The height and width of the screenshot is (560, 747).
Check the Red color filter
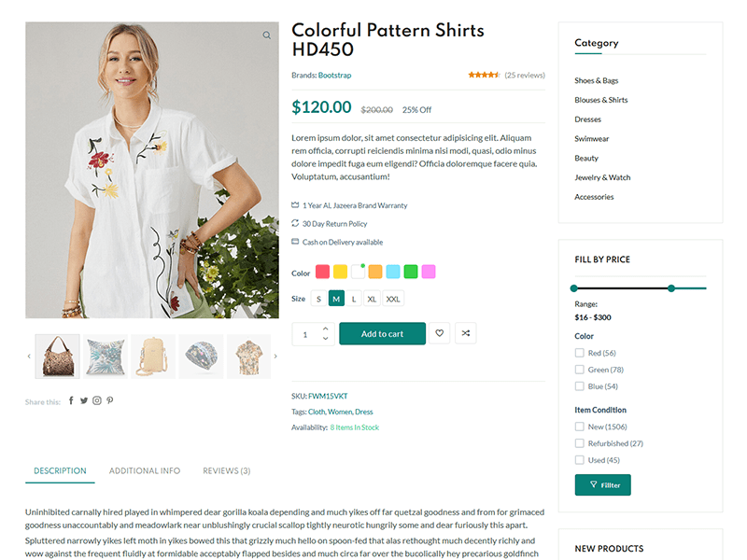580,353
